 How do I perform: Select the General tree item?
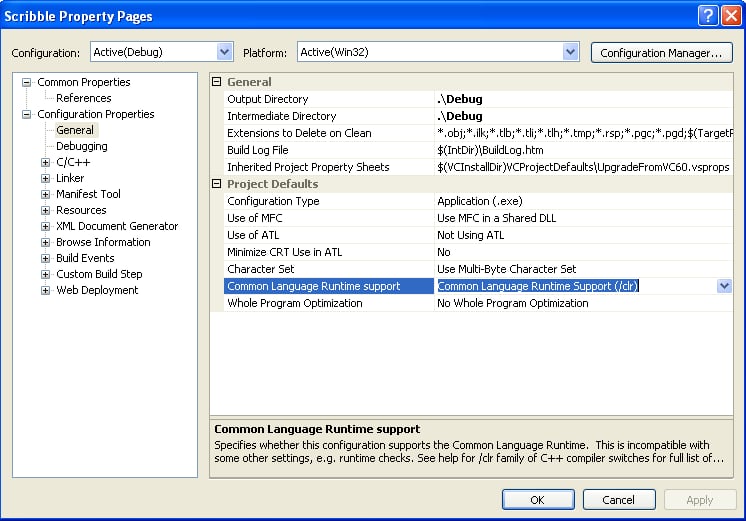[x=75, y=130]
